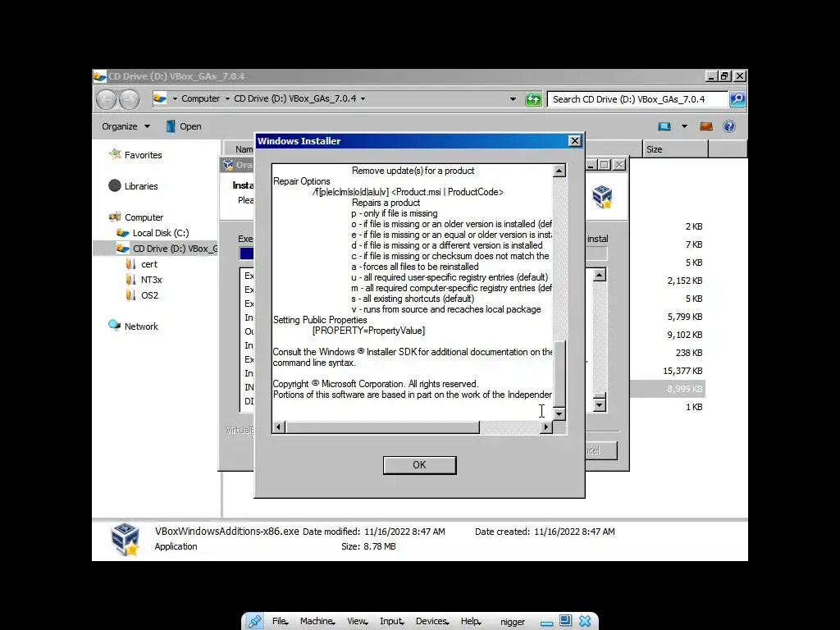840x630 pixels.
Task: Open the Machine menu
Action: tap(317, 622)
